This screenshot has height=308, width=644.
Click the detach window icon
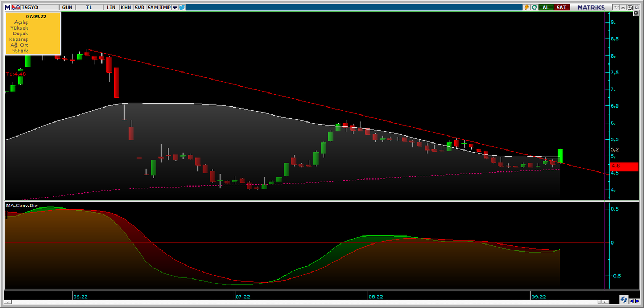click(630, 8)
